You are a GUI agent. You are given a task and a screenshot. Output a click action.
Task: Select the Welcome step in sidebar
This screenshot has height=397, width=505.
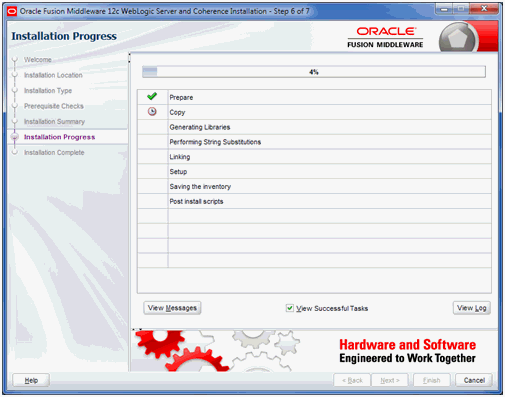pyautogui.click(x=38, y=60)
